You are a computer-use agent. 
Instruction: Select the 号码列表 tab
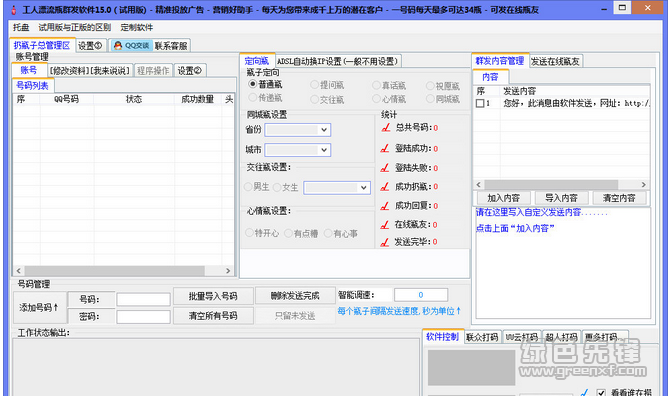point(32,85)
